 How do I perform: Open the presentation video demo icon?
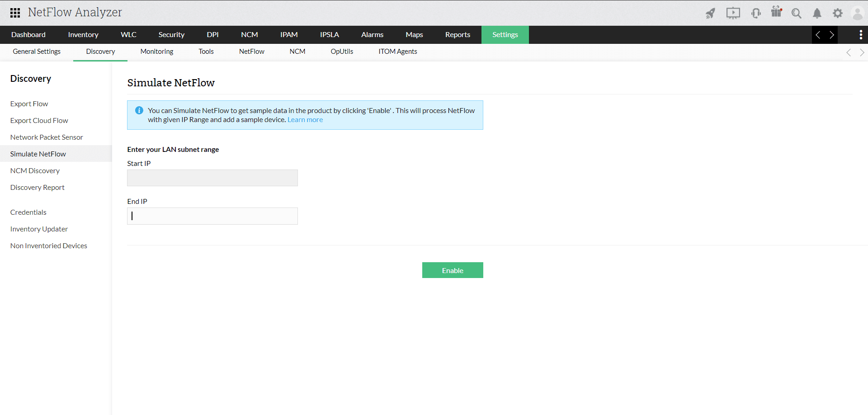[x=733, y=13]
